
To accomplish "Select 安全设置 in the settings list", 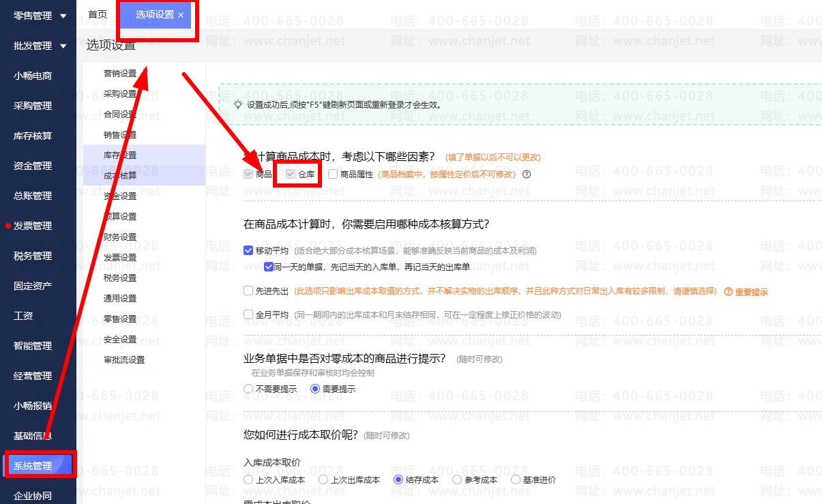I will coord(120,339).
